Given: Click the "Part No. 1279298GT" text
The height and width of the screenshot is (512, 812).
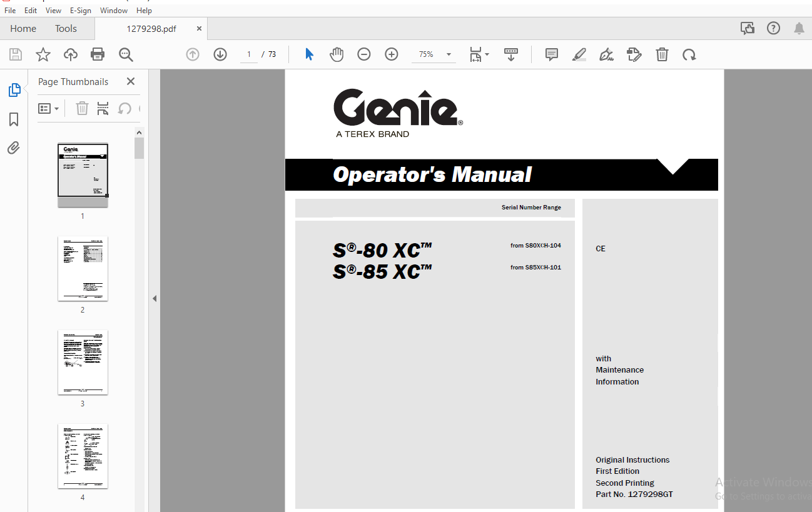Looking at the screenshot, I should click(634, 494).
